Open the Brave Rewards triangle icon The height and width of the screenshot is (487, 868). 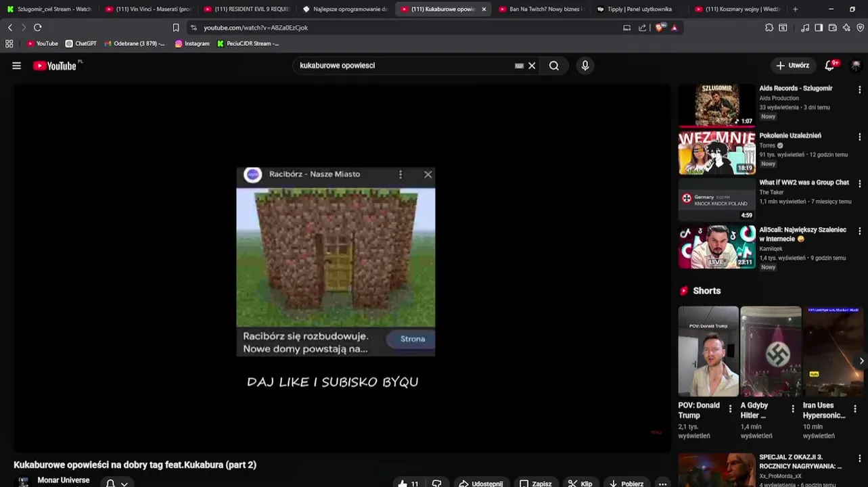click(x=674, y=28)
